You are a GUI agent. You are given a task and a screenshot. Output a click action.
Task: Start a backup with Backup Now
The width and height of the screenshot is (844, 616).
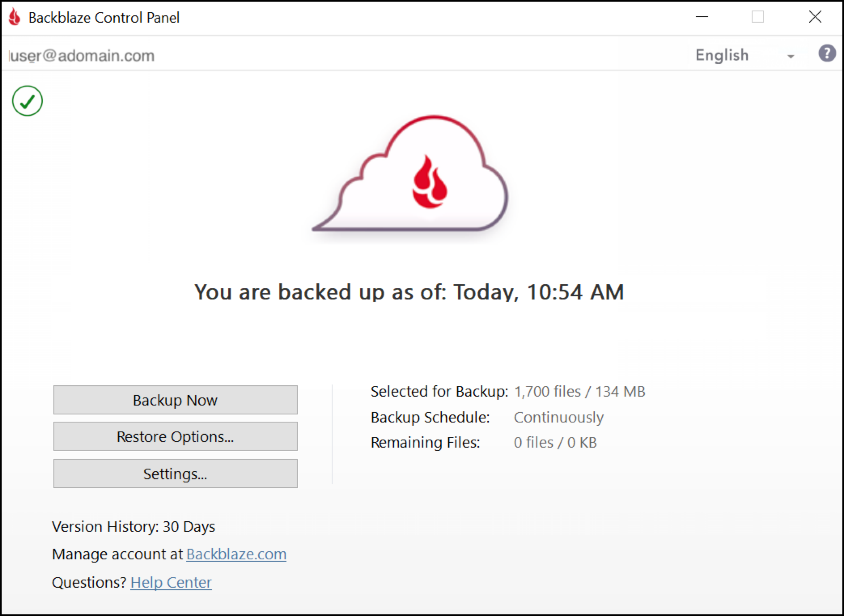click(x=175, y=400)
